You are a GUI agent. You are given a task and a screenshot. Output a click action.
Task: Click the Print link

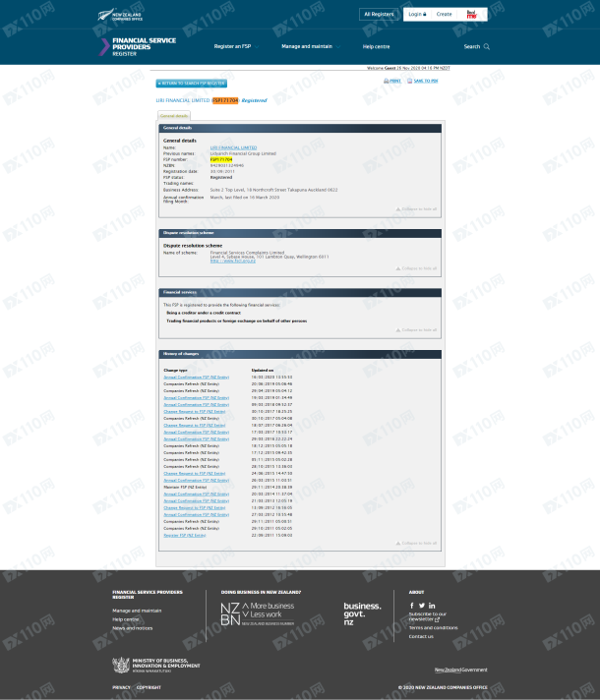pos(395,81)
